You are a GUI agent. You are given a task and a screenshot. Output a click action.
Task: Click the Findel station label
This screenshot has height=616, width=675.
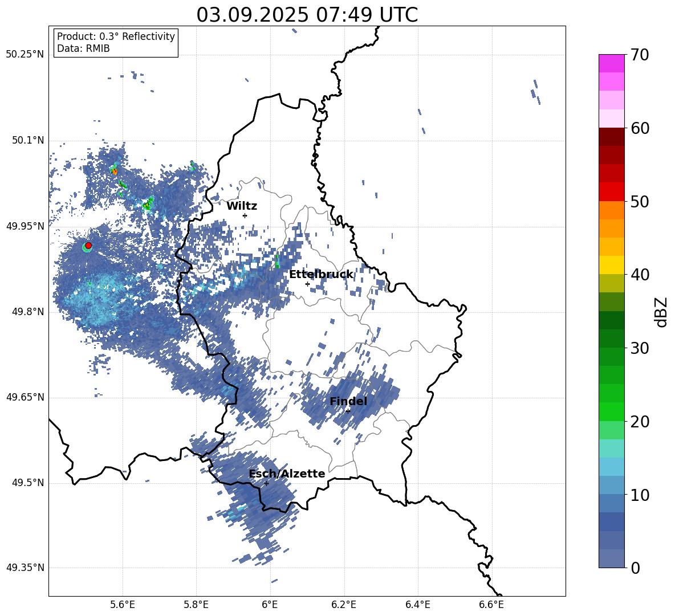click(348, 401)
